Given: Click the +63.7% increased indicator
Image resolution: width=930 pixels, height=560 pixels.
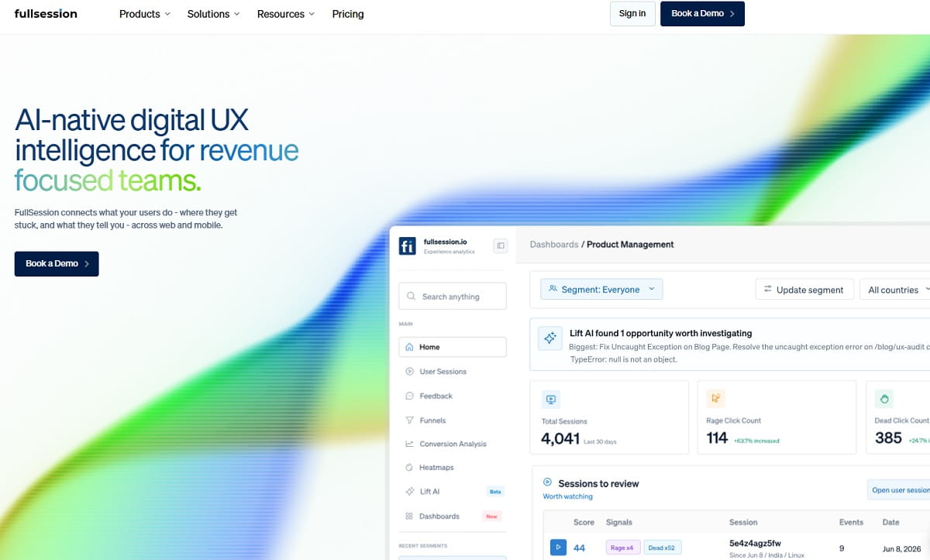Looking at the screenshot, I should tap(756, 441).
